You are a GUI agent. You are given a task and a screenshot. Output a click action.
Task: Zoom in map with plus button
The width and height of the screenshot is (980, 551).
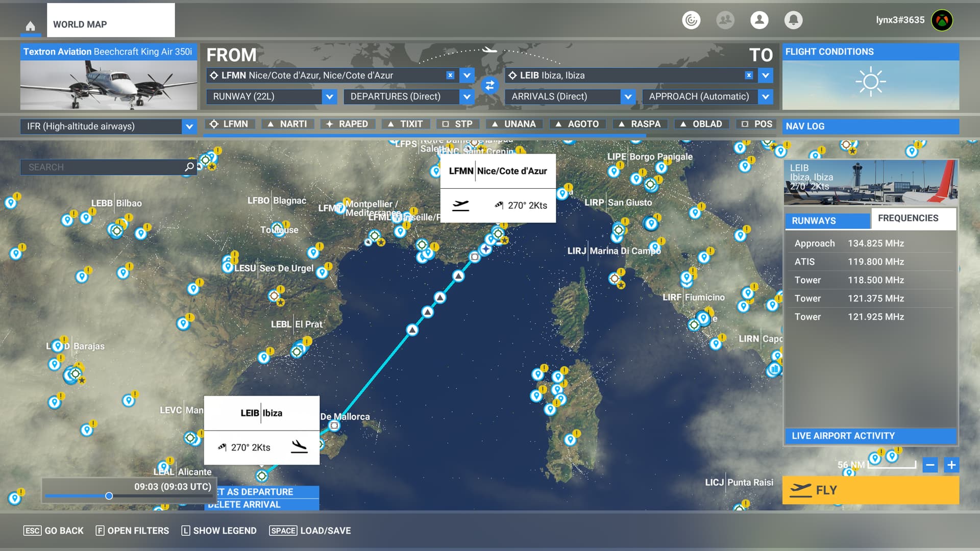[951, 465]
